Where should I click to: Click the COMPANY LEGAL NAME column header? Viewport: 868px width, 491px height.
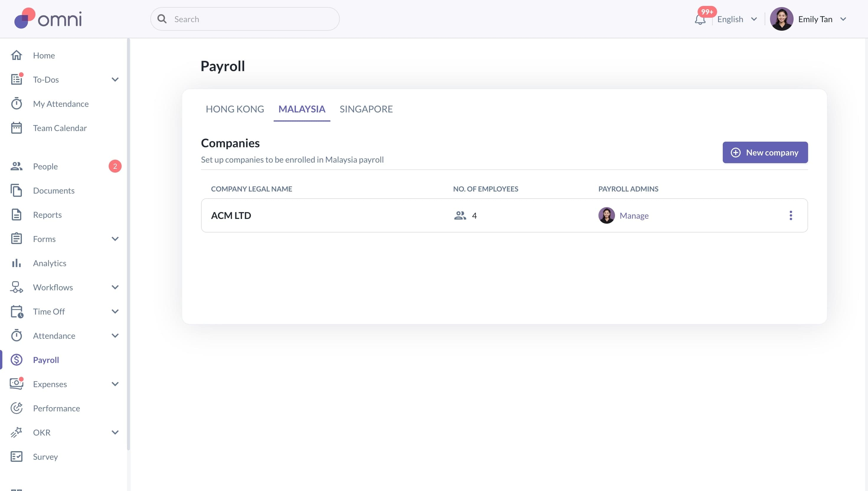251,189
